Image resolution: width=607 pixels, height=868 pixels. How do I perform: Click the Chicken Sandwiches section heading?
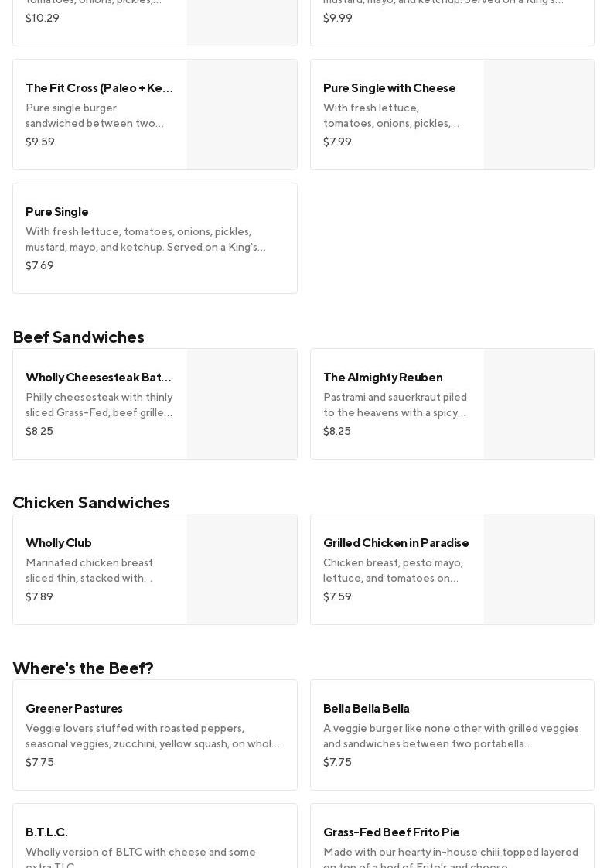coord(91,503)
